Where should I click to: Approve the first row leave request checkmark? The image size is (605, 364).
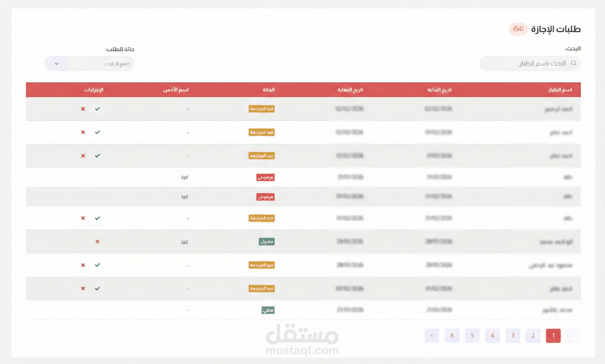97,109
